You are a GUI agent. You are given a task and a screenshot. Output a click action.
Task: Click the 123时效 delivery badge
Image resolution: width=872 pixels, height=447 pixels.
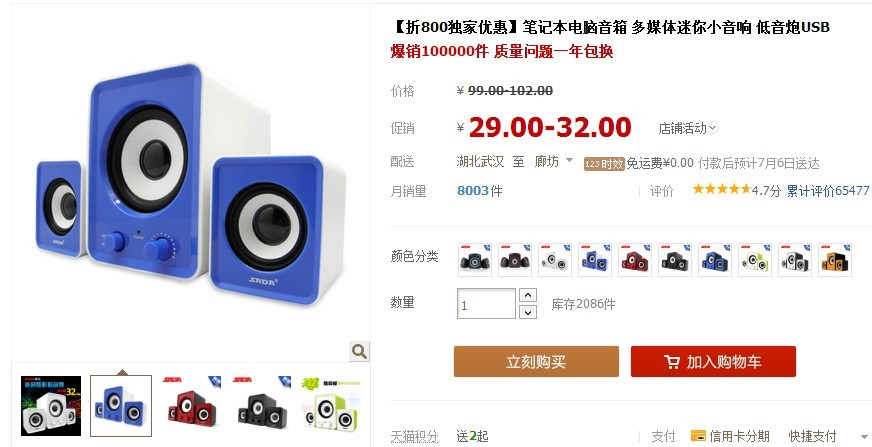pos(604,164)
